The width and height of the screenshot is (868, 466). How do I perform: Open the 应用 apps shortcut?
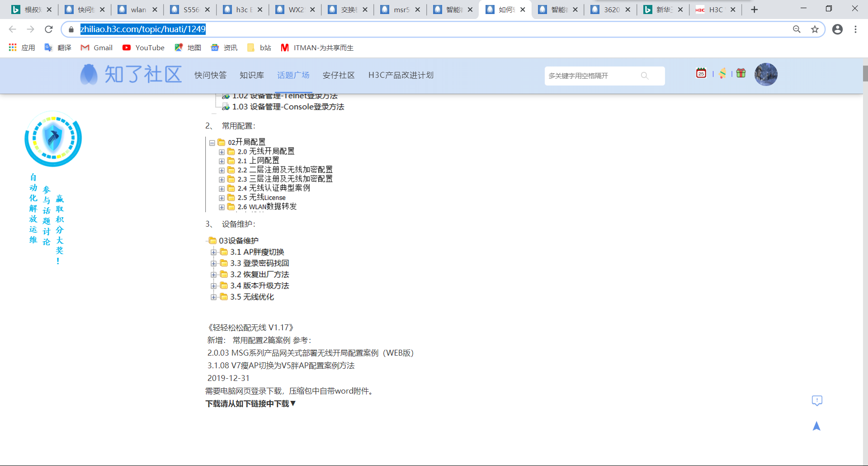click(x=22, y=48)
